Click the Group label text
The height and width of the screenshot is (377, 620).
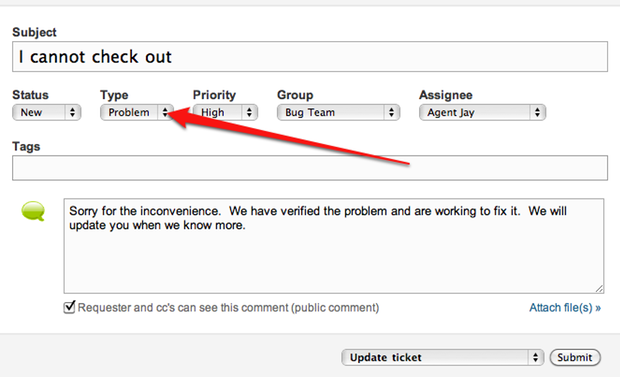[295, 95]
